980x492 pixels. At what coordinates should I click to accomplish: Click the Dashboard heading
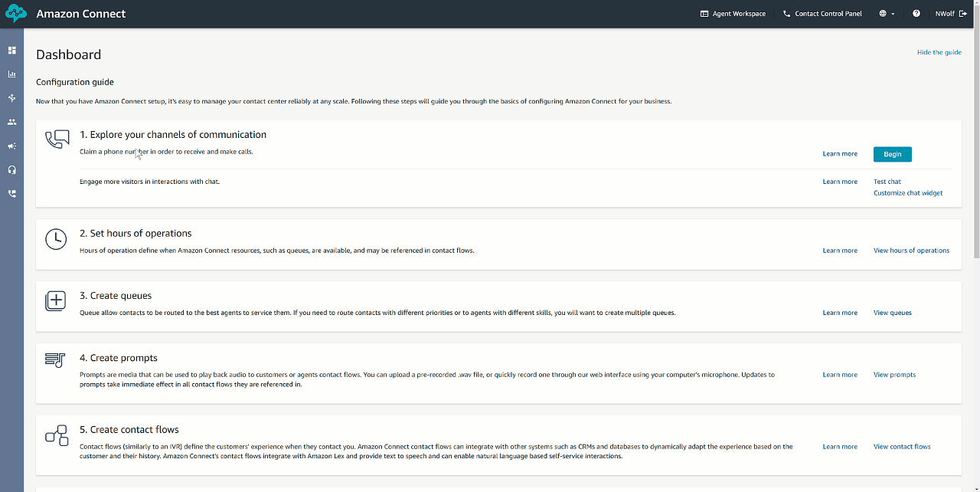click(68, 54)
